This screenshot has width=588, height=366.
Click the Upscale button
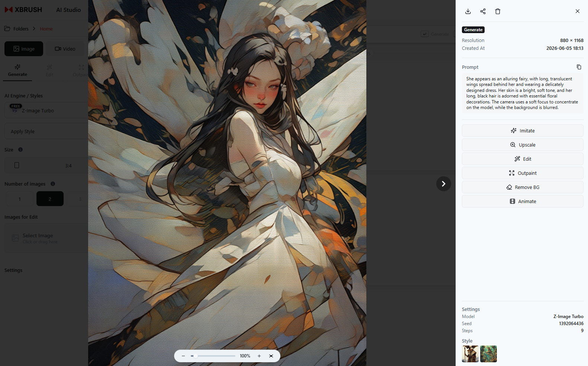click(x=523, y=145)
